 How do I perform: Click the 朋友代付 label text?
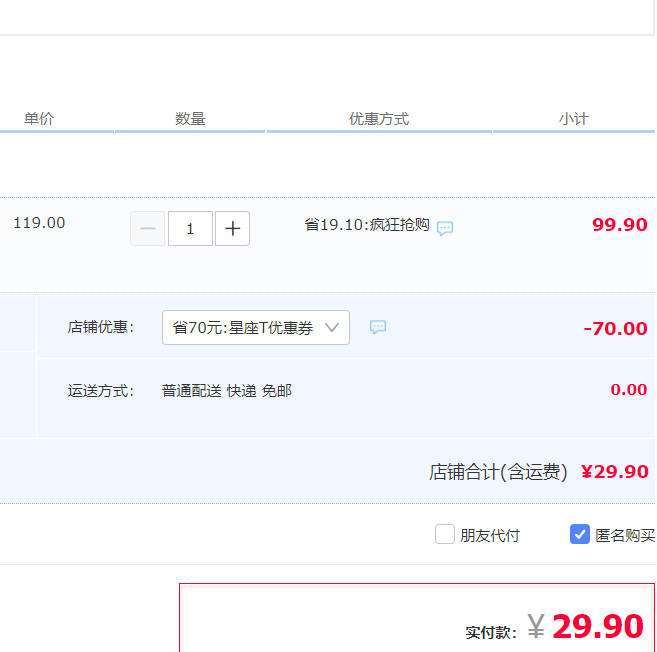pyautogui.click(x=490, y=535)
